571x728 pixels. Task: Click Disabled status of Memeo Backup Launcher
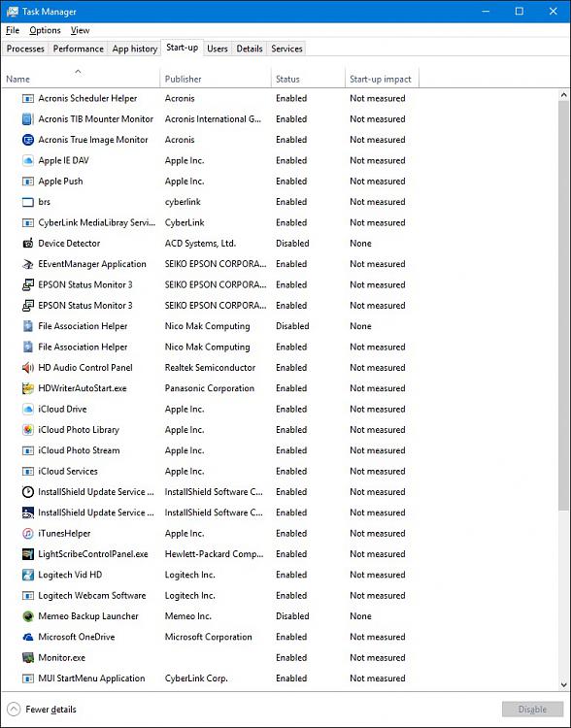pyautogui.click(x=292, y=616)
